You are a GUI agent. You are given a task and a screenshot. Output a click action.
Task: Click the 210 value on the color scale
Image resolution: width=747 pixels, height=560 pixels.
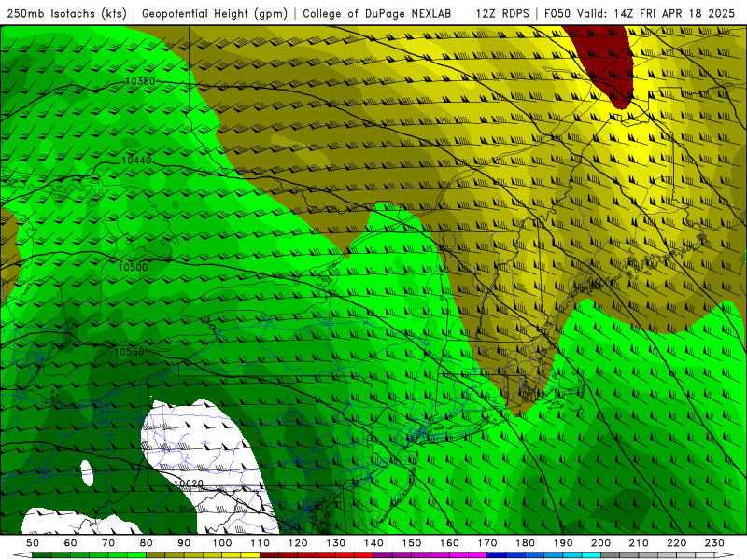coord(639,543)
